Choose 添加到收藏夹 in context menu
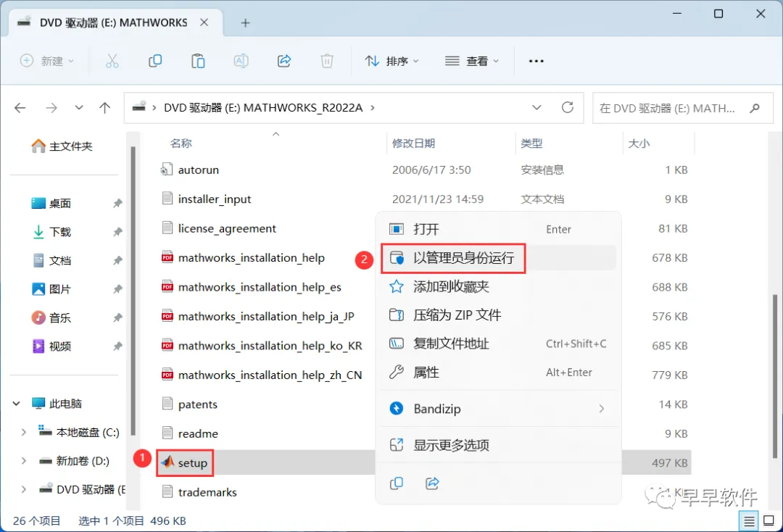 (x=498, y=286)
